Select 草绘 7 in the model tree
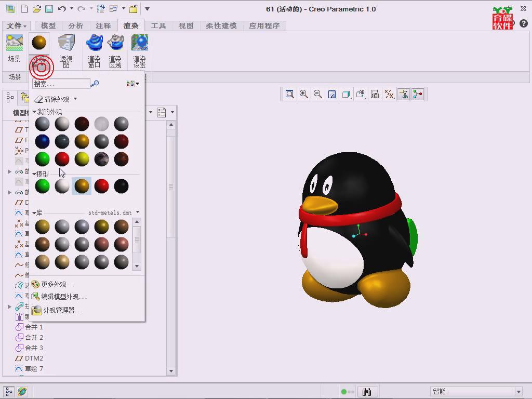Image resolution: width=532 pixels, height=399 pixels. pos(30,368)
